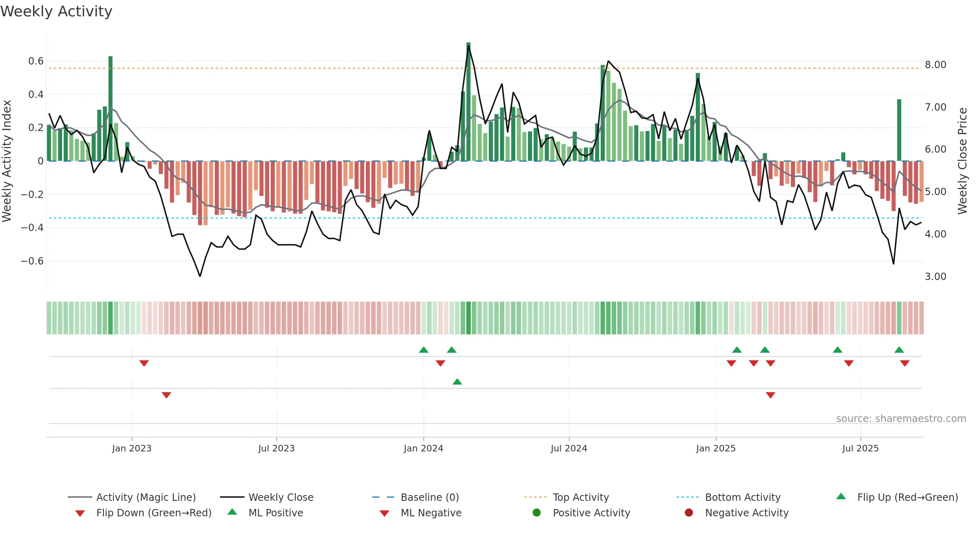Screen dimensions: 980x551
Task: Click the Jan 2025 x-axis label
Action: coord(716,448)
